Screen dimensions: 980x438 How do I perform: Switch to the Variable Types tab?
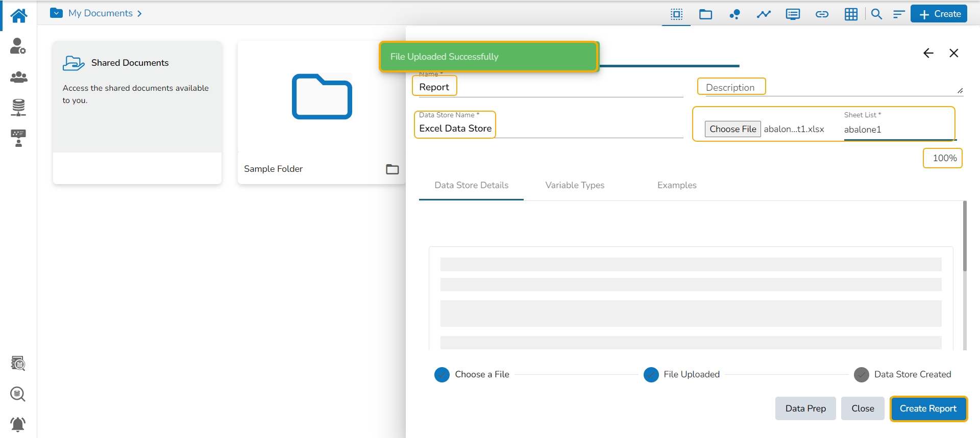click(x=575, y=185)
